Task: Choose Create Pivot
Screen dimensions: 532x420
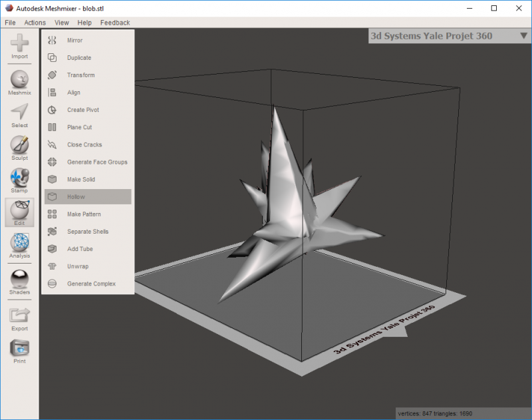Action: tap(88, 110)
